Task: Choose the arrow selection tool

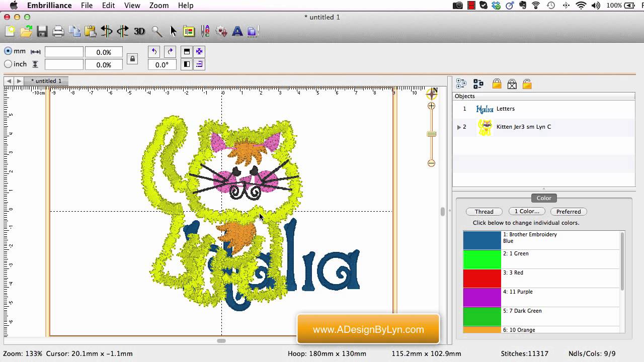Action: coord(173,31)
